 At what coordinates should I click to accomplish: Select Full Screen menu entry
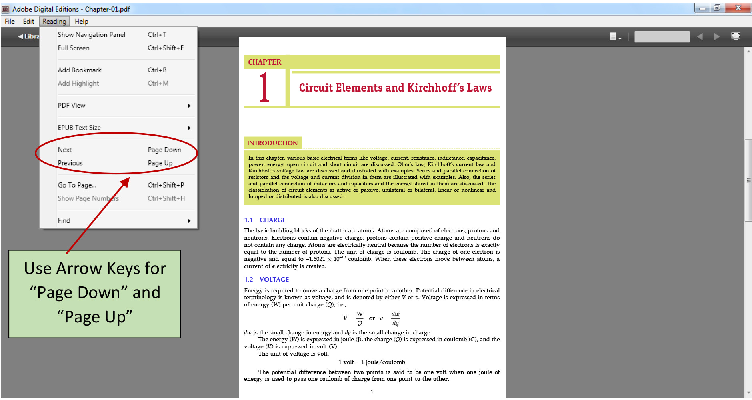118,48
